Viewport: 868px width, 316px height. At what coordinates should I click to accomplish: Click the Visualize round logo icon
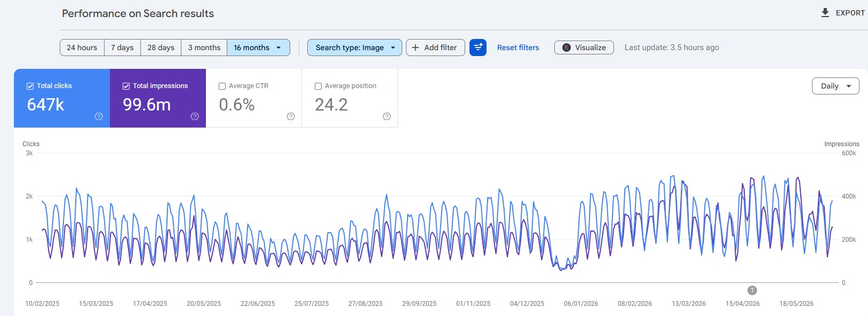tap(567, 48)
